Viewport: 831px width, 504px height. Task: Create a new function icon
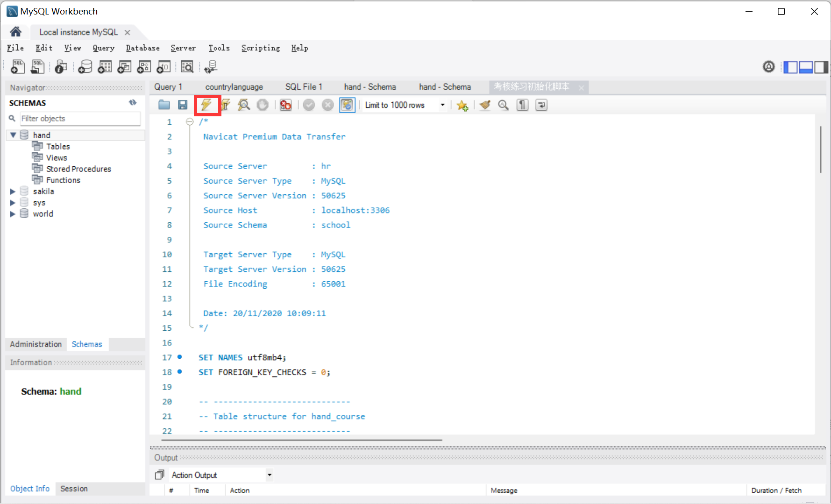click(x=163, y=67)
